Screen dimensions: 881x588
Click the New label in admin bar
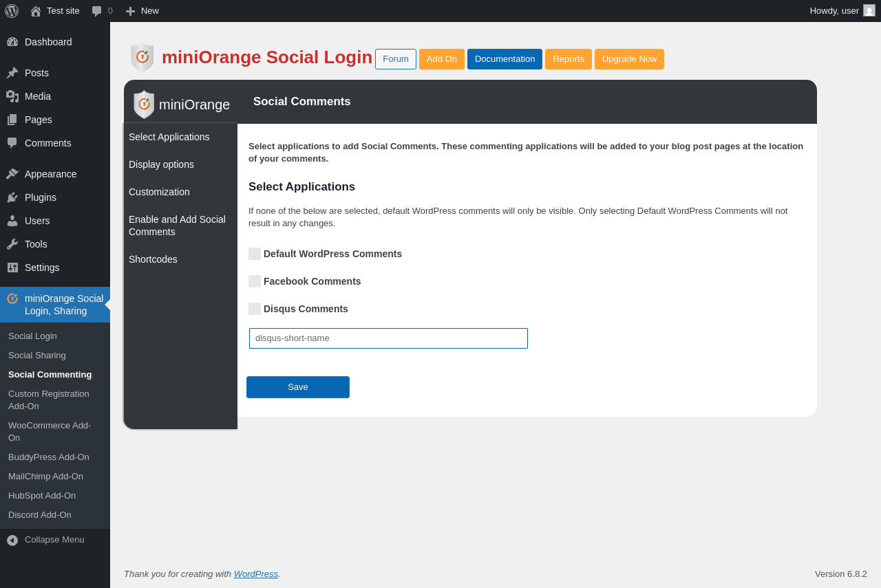(x=150, y=11)
